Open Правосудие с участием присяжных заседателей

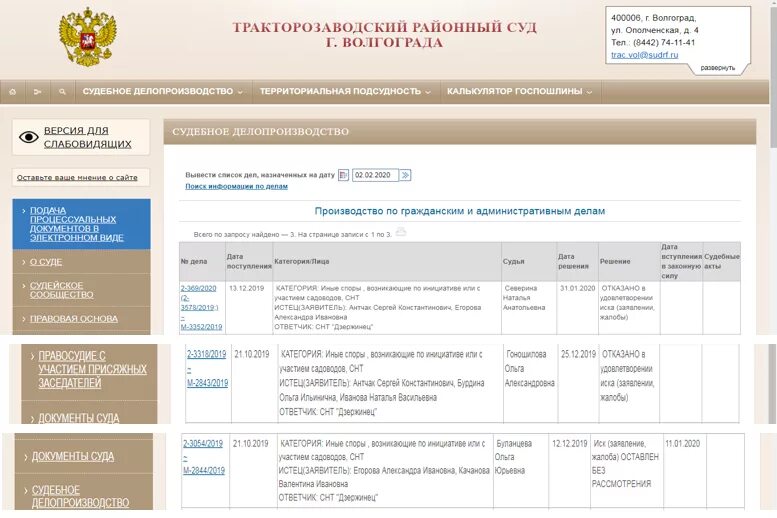pyautogui.click(x=93, y=369)
